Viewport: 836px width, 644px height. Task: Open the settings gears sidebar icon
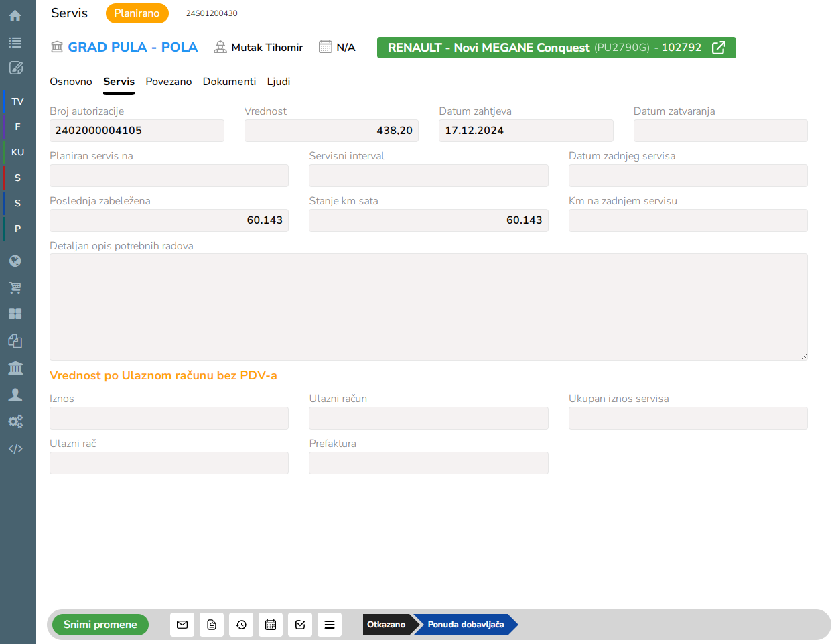(x=15, y=421)
